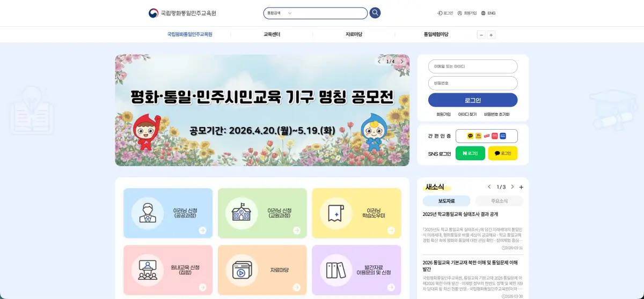Open the 자료마당 video player tile
The image size is (644, 299).
tap(262, 270)
